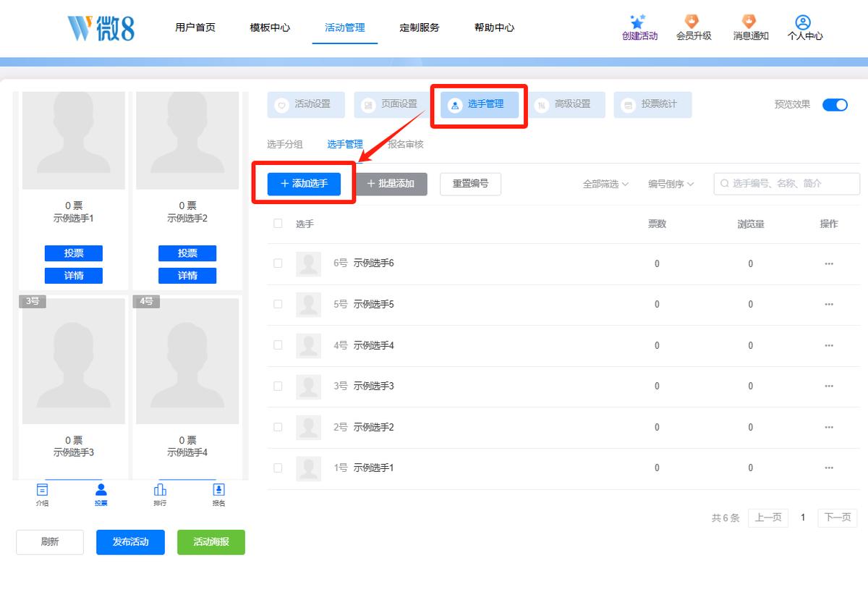The height and width of the screenshot is (592, 868).
Task: Open actions menu for 示例选手1
Action: coord(829,468)
